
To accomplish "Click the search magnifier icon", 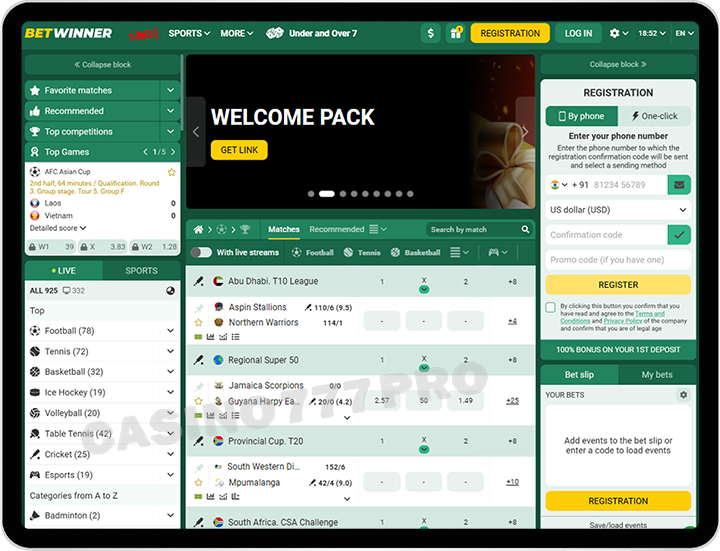I will [x=525, y=229].
